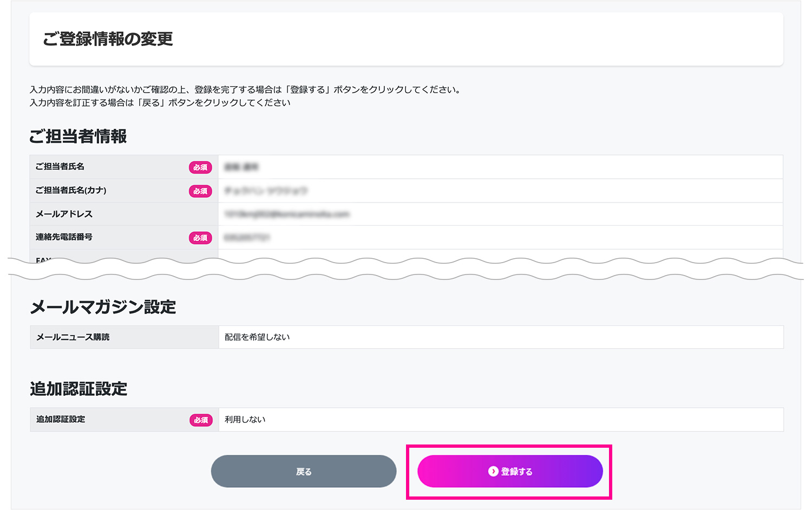The height and width of the screenshot is (510, 812).
Task: Click the blurred phone number value
Action: [247, 238]
